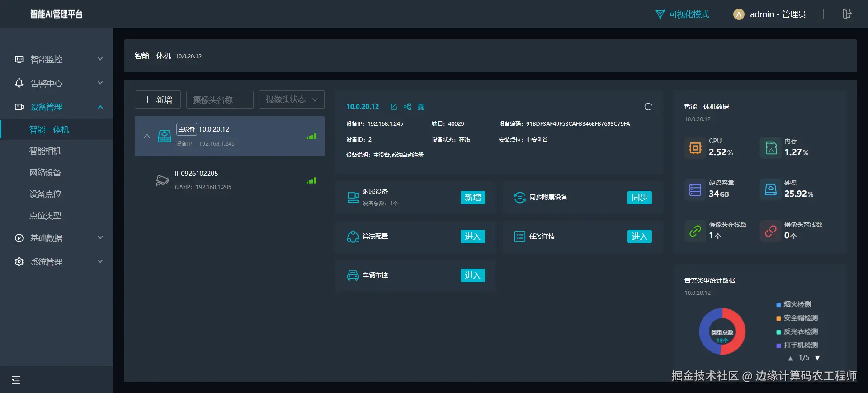This screenshot has width=868, height=393.
Task: Expand chevron next to 系统管理
Action: click(100, 261)
